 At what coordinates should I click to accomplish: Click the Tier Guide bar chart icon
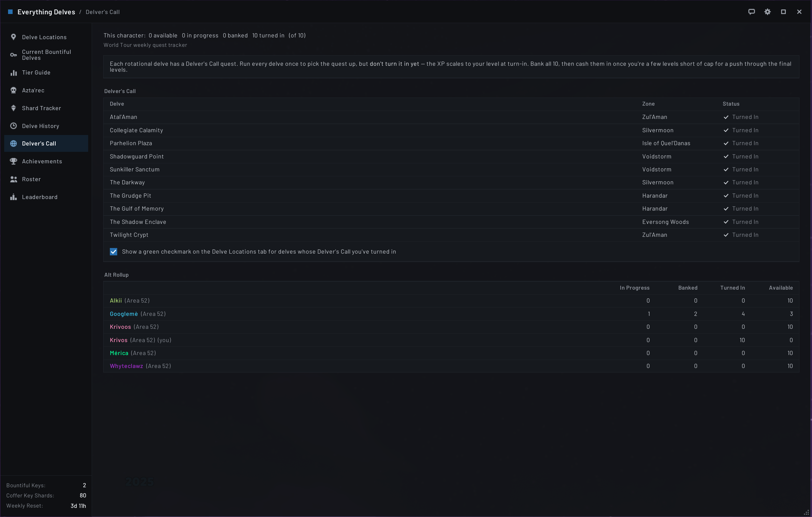point(13,73)
